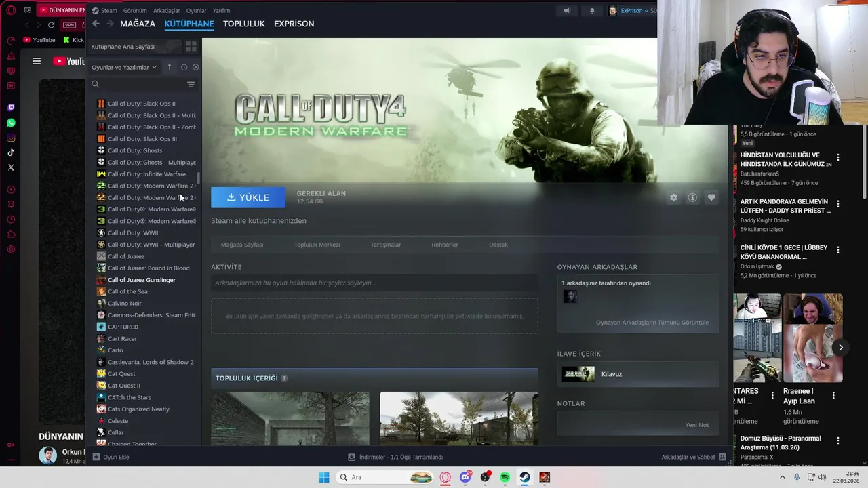Screen dimensions: 868x488
Task: Open the Arkadaşlar menu
Action: 167,10
